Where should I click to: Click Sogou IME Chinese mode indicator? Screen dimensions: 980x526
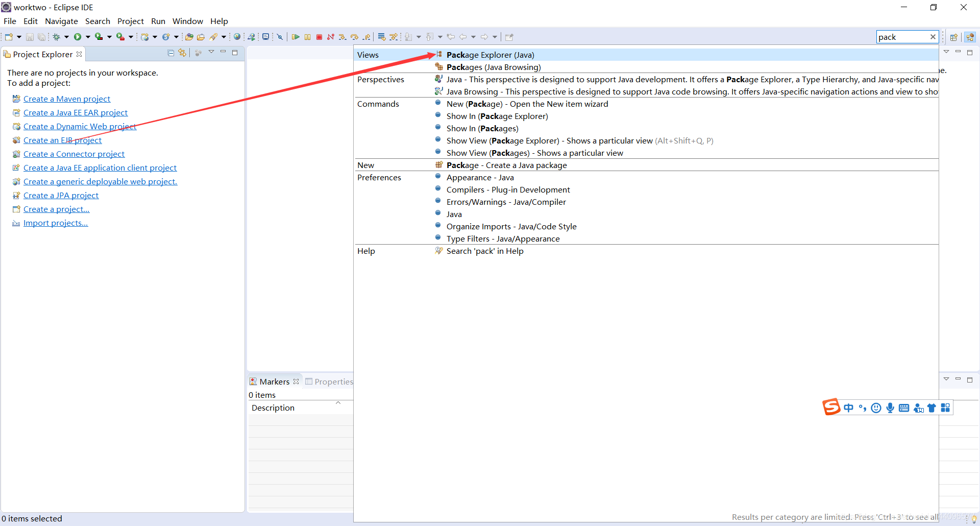tap(848, 408)
